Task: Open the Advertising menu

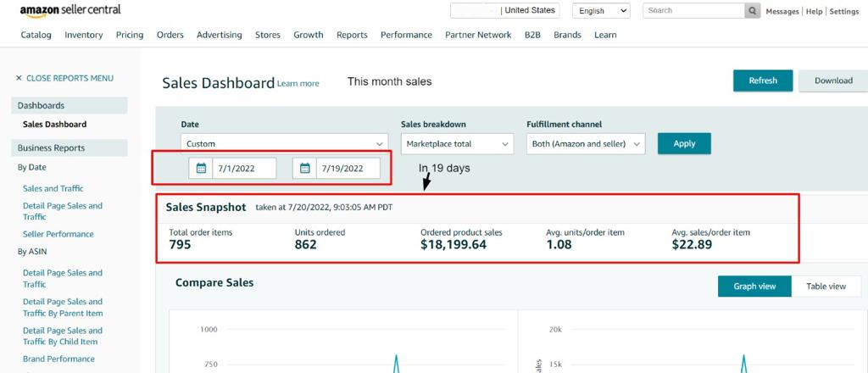Action: (x=219, y=35)
